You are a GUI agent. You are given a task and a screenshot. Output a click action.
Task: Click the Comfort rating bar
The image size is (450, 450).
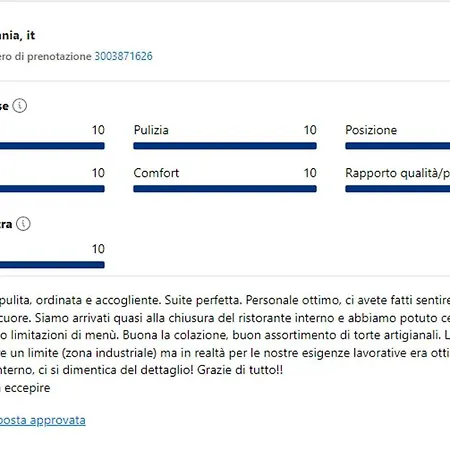point(225,189)
